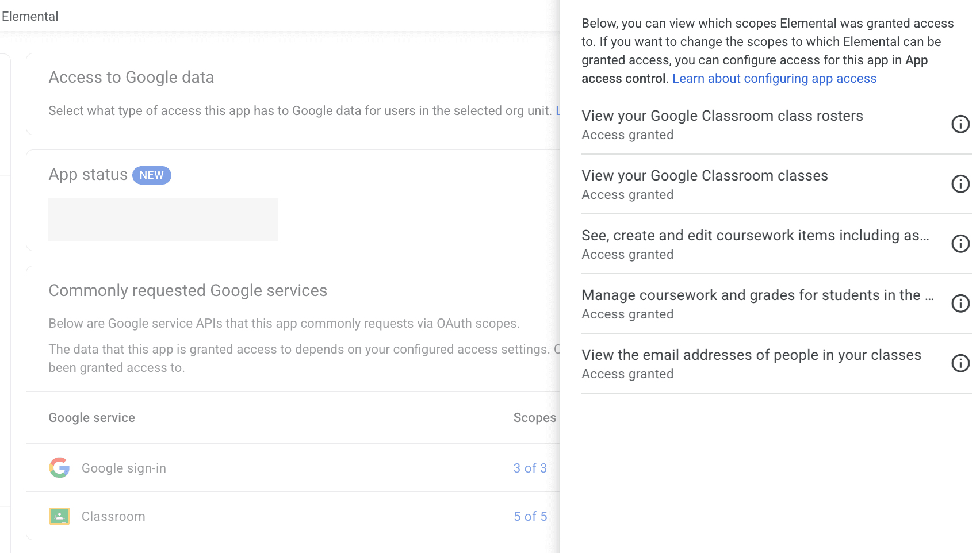The height and width of the screenshot is (553, 980).
Task: Click the App status heading
Action: (x=88, y=175)
